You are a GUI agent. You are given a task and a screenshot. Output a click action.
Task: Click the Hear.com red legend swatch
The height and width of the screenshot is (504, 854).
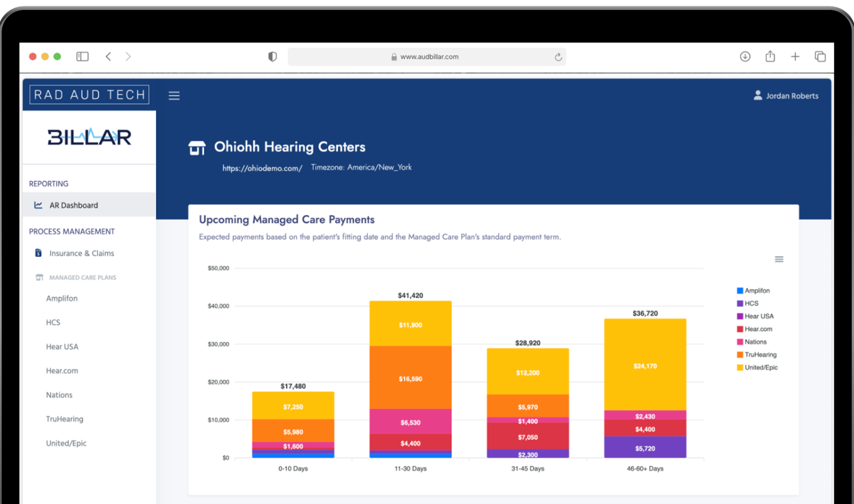740,329
